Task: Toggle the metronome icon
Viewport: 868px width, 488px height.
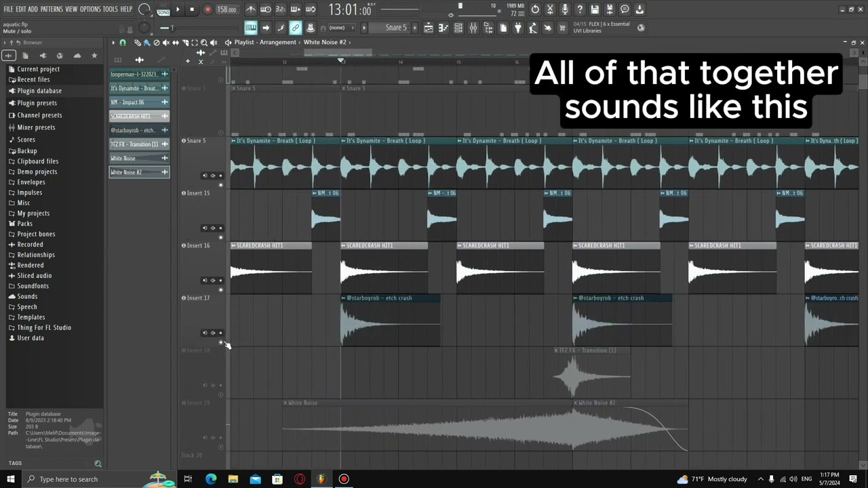Action: click(x=251, y=9)
